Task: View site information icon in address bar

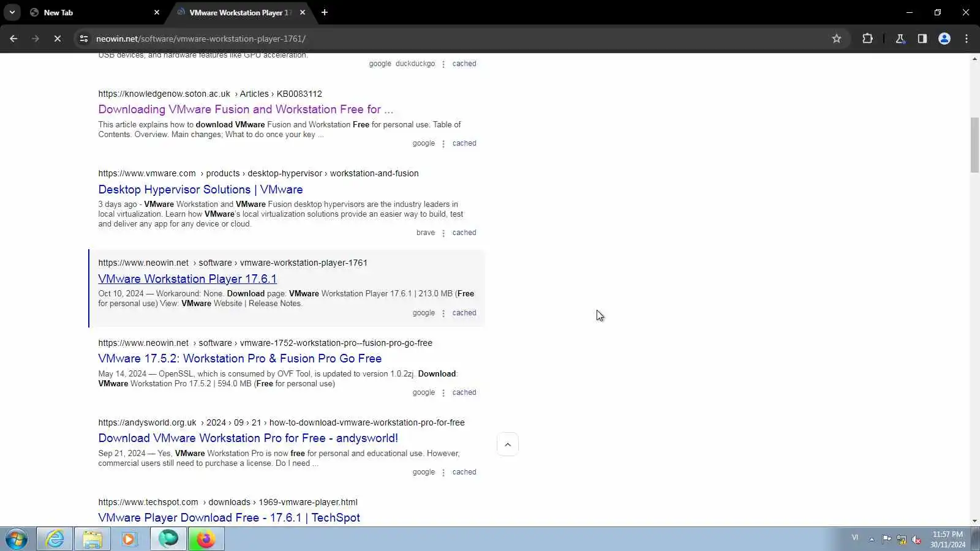Action: click(84, 39)
